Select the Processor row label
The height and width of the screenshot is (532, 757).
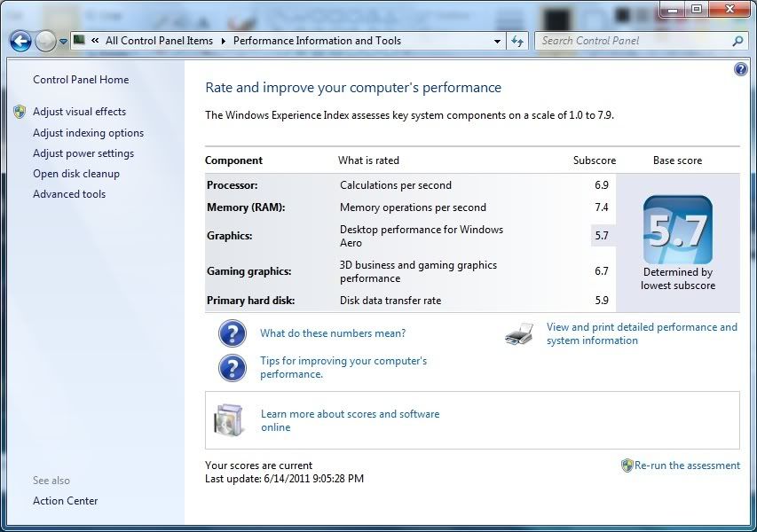pos(232,185)
